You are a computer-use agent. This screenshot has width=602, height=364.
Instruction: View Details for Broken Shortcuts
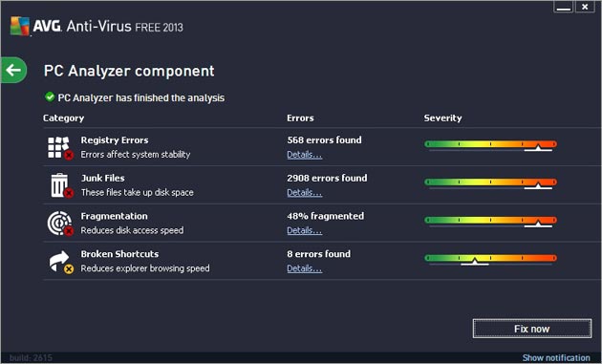pos(305,268)
